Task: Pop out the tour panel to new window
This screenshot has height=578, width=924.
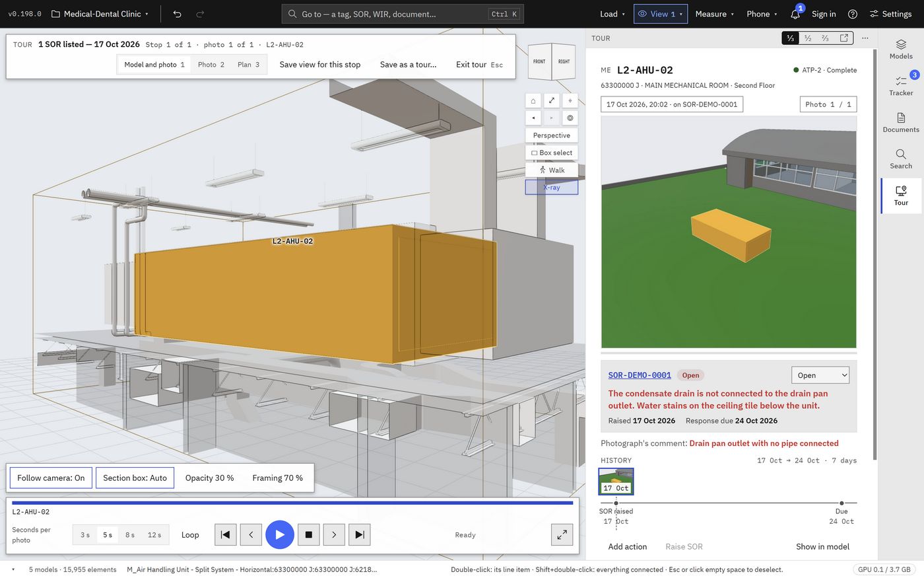Action: (x=844, y=38)
